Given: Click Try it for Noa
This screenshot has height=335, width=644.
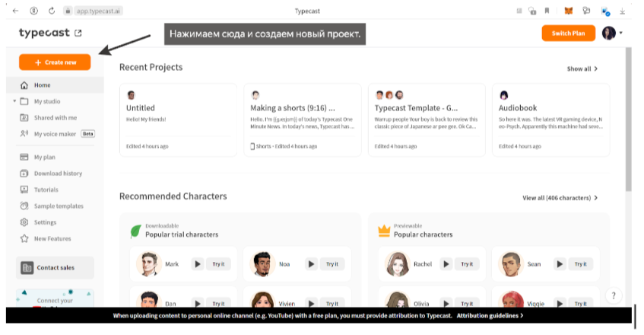Looking at the screenshot, I should coord(332,264).
